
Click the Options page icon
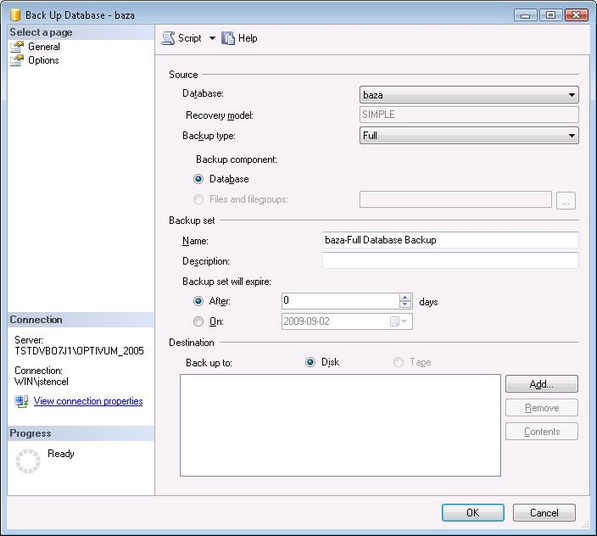17,61
